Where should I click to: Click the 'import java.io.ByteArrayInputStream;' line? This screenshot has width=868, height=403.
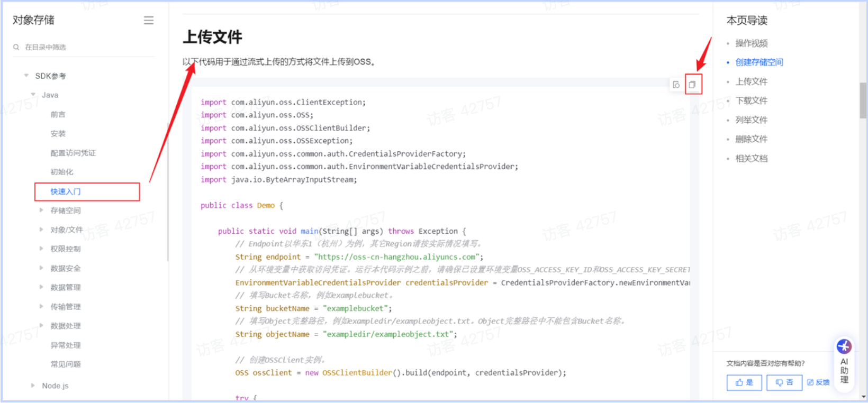pyautogui.click(x=279, y=180)
